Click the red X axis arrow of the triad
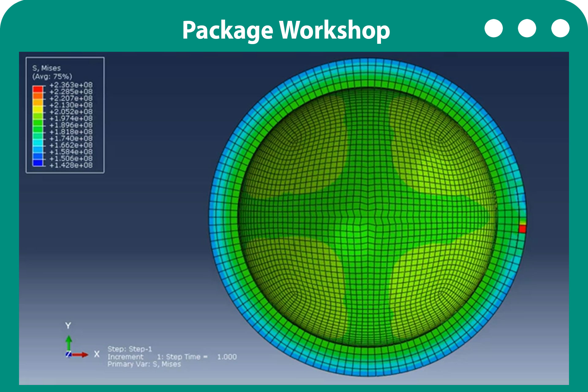The height and width of the screenshot is (392, 588). click(80, 355)
